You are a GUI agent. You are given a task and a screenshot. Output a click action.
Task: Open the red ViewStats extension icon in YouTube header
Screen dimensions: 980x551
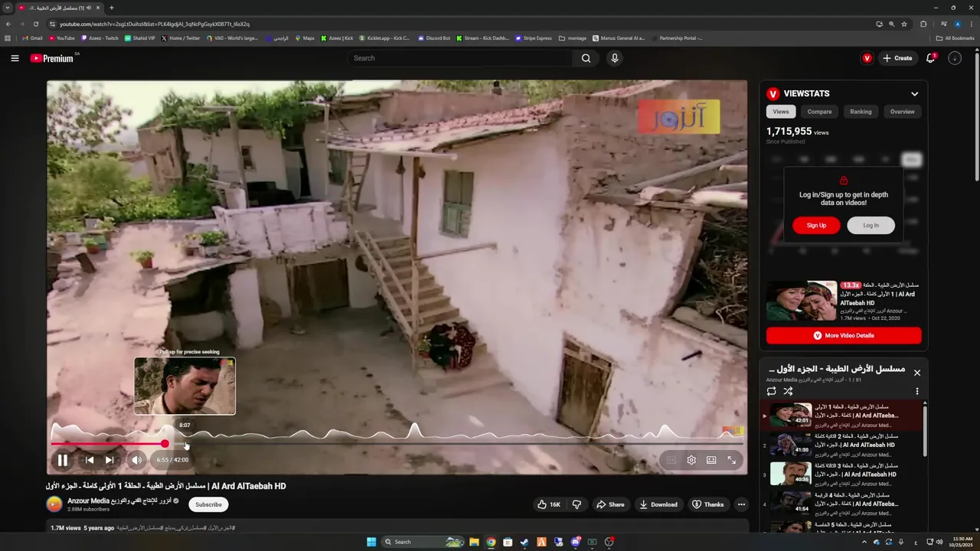[x=867, y=58]
